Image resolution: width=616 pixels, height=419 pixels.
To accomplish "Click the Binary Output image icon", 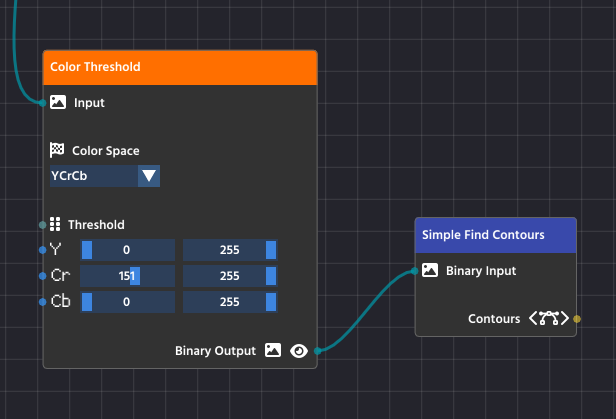I will pyautogui.click(x=273, y=350).
